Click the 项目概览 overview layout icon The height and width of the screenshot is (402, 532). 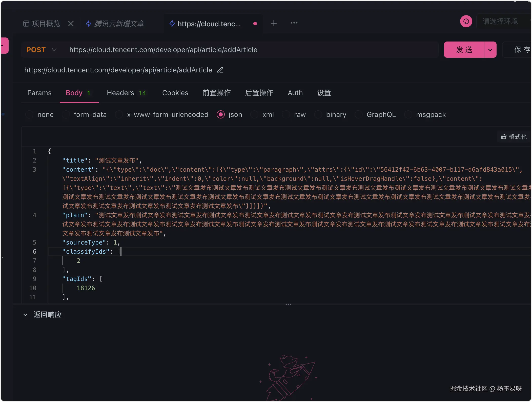click(26, 24)
